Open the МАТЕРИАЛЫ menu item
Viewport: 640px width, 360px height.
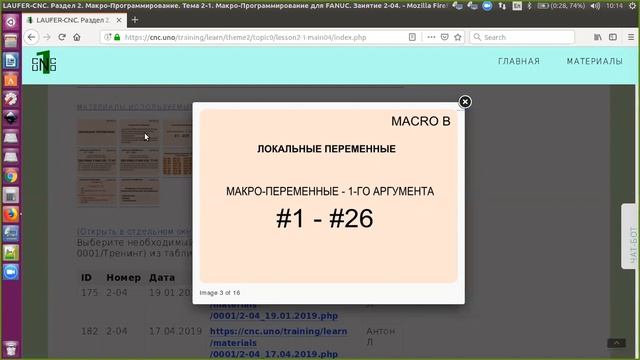coord(595,61)
